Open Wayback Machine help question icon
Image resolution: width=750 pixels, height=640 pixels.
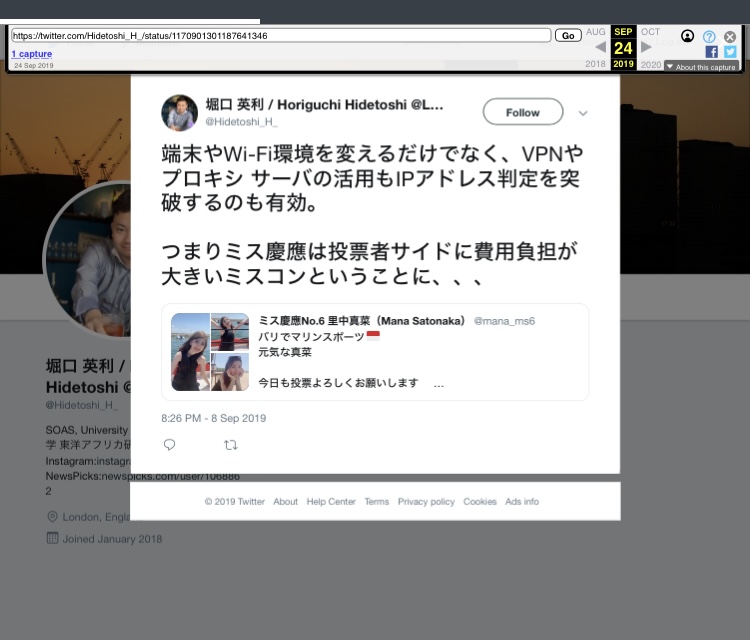709,36
